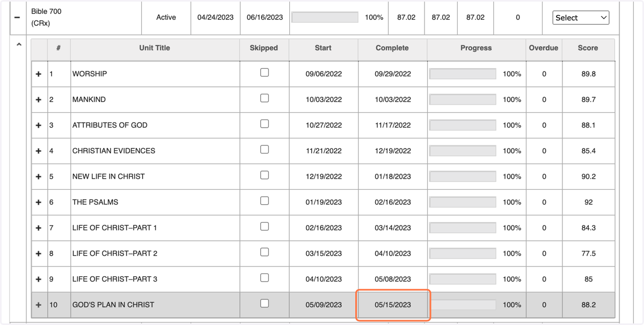Click complete date 09/29/2022
The height and width of the screenshot is (325, 644).
(393, 74)
